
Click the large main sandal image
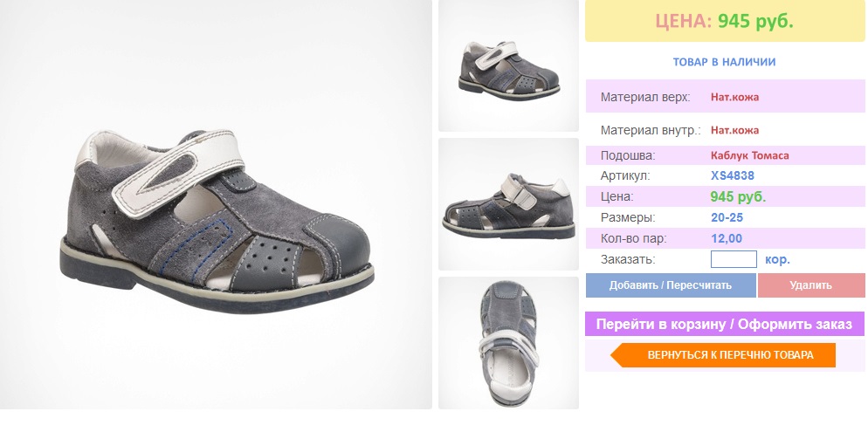click(216, 205)
